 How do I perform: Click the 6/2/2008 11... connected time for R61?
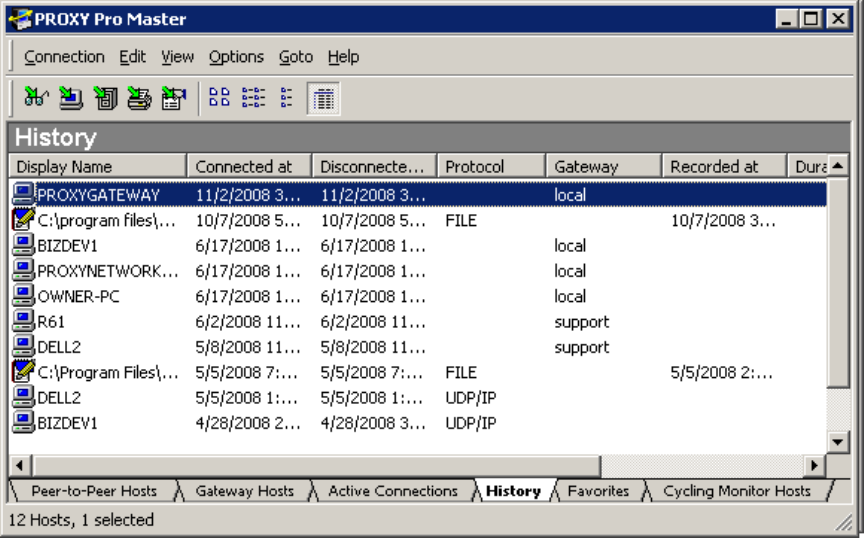pyautogui.click(x=248, y=321)
